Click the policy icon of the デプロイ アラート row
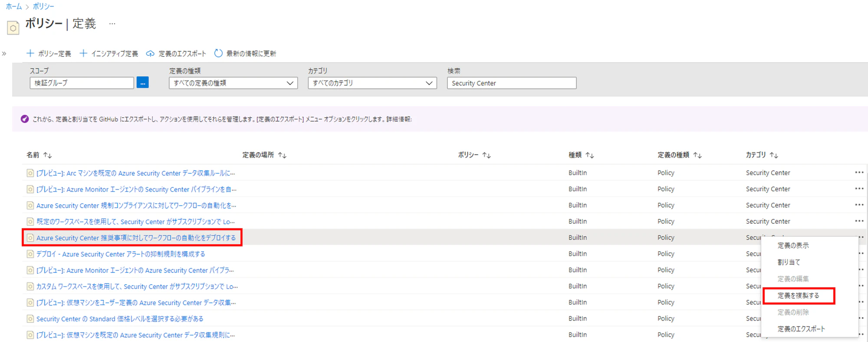868x342 pixels. 30,254
